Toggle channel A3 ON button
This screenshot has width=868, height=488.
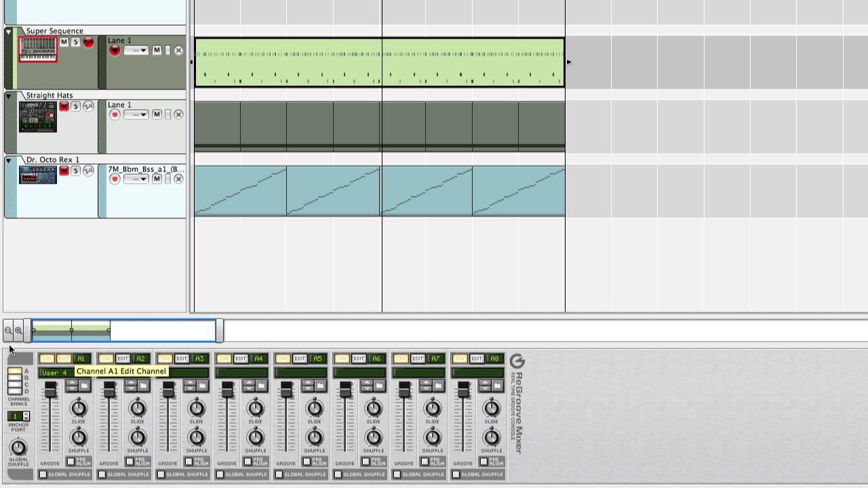pos(165,359)
